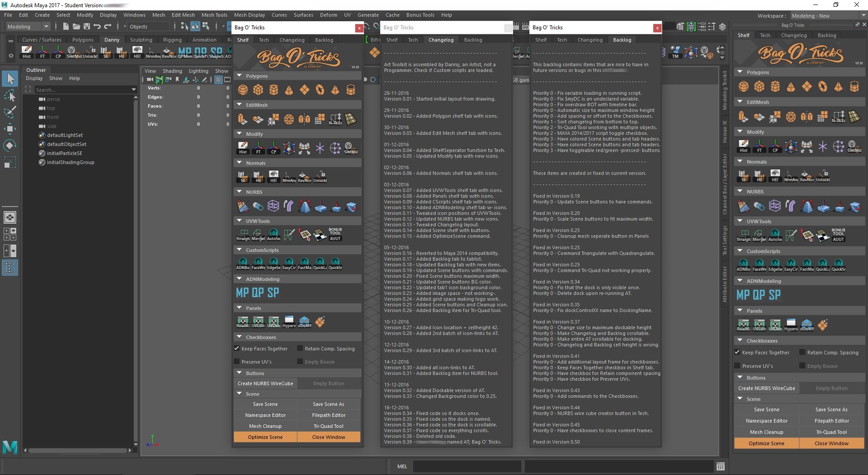
Task: Click Hist icon in floating window Modify section
Action: pos(243,148)
